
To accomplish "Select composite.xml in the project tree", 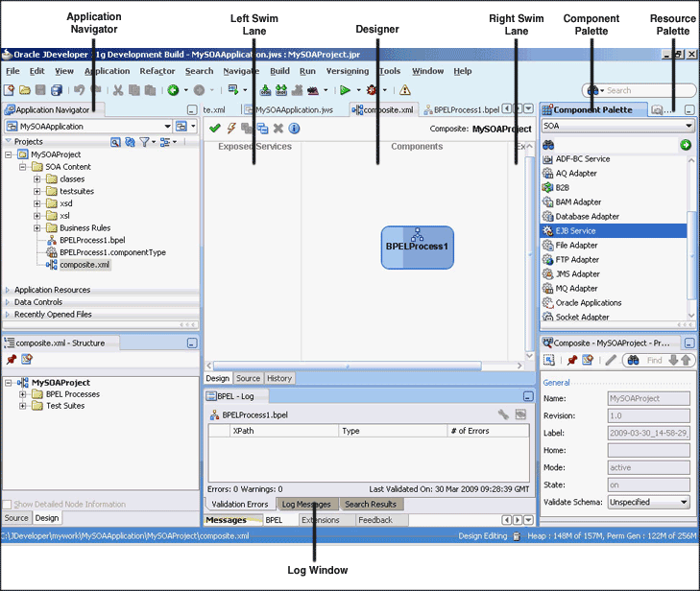I will pos(84,265).
